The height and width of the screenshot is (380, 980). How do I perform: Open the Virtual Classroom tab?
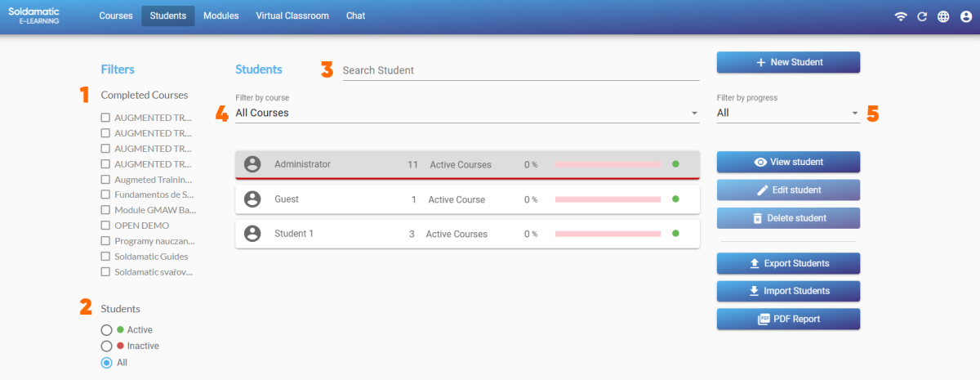coord(292,16)
